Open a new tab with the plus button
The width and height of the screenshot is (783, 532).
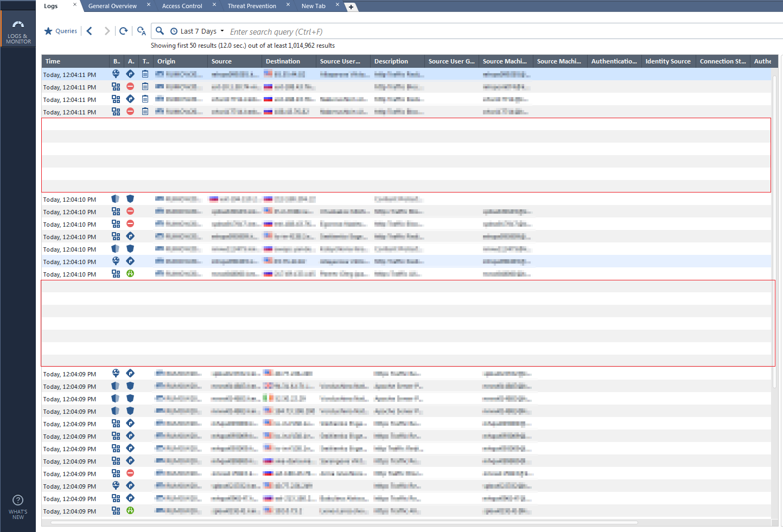point(351,7)
